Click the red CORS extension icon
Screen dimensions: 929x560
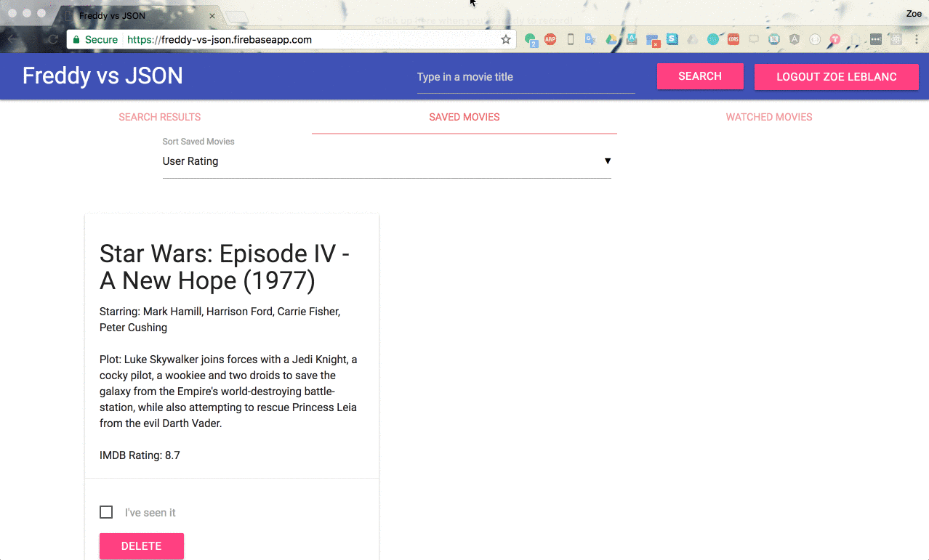pos(733,40)
